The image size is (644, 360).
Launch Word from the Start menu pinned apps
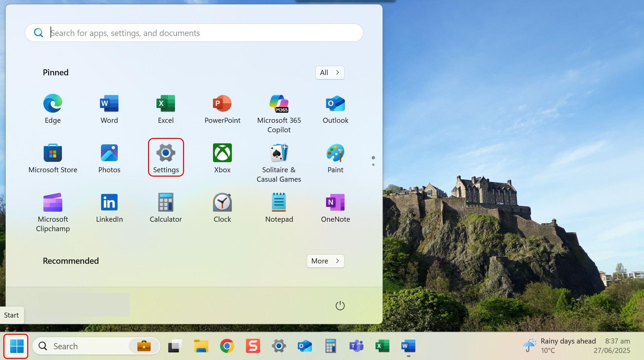click(x=109, y=109)
